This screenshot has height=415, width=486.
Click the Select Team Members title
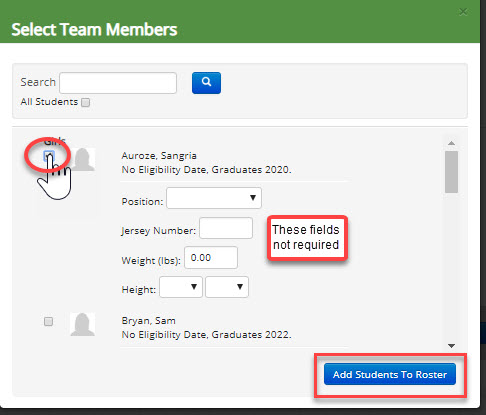[x=94, y=30]
